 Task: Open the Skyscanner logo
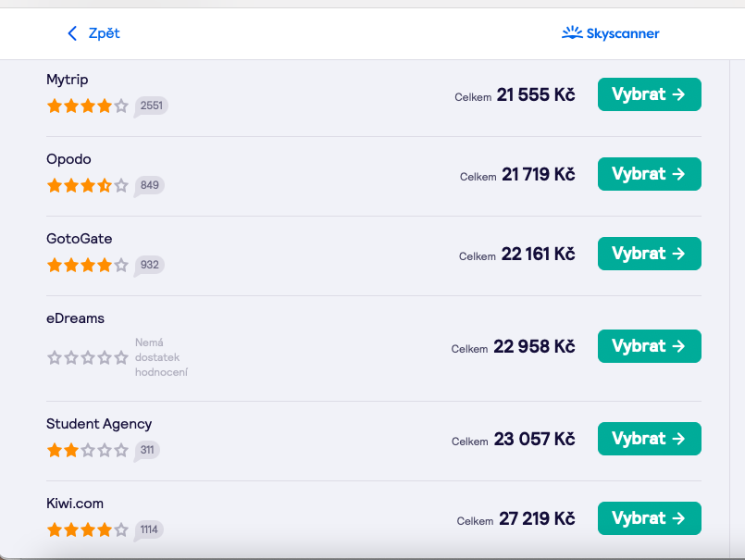pyautogui.click(x=611, y=33)
